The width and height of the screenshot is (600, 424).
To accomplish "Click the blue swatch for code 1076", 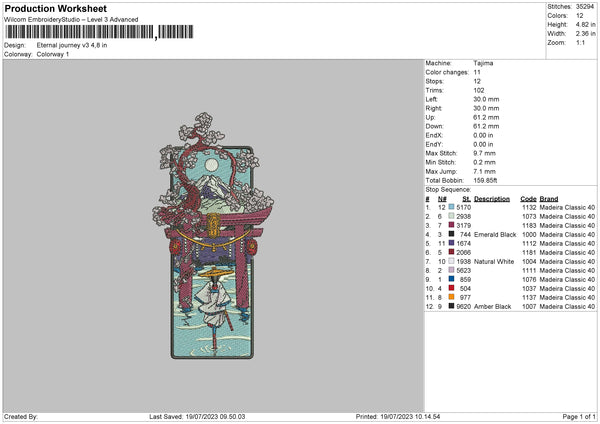I will (451, 279).
